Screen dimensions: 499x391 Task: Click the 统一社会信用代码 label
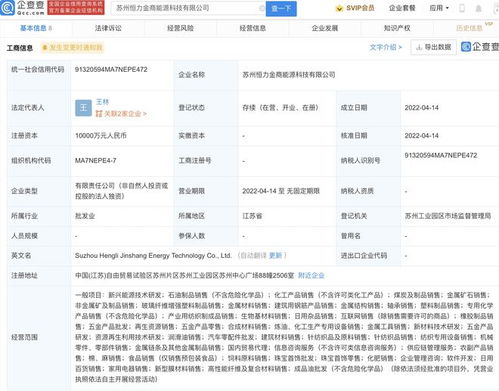[x=38, y=70]
